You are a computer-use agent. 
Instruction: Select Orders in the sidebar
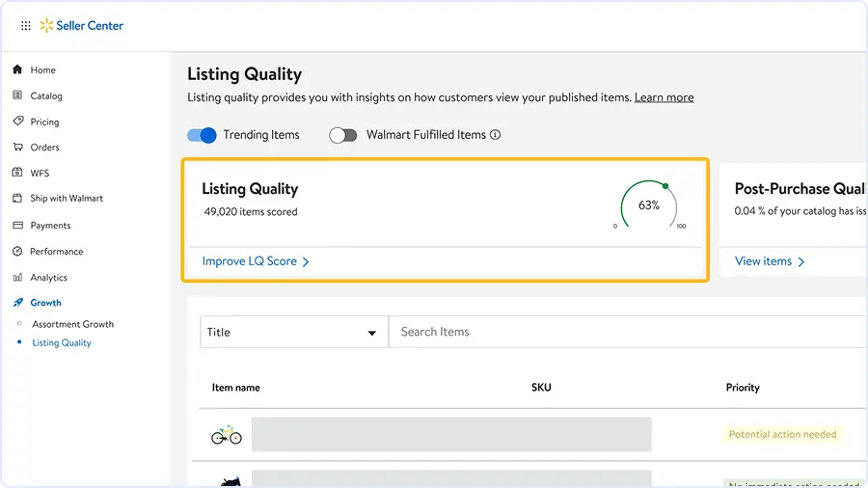(x=44, y=148)
